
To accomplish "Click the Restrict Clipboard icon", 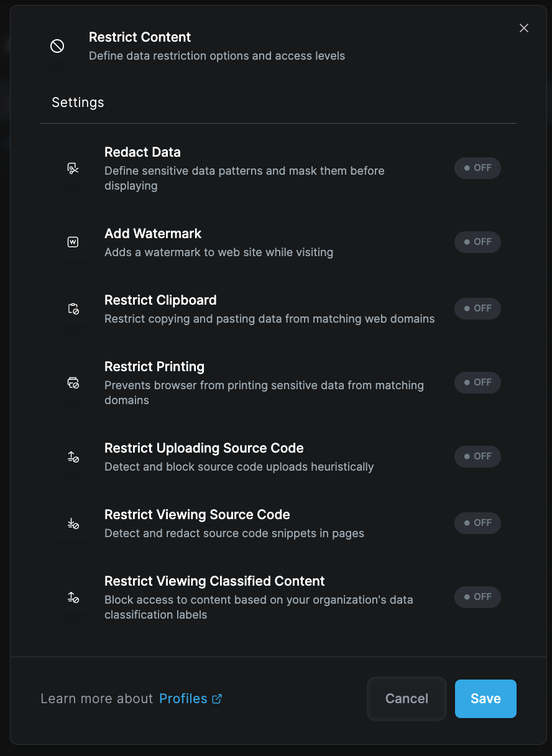I will 73,308.
